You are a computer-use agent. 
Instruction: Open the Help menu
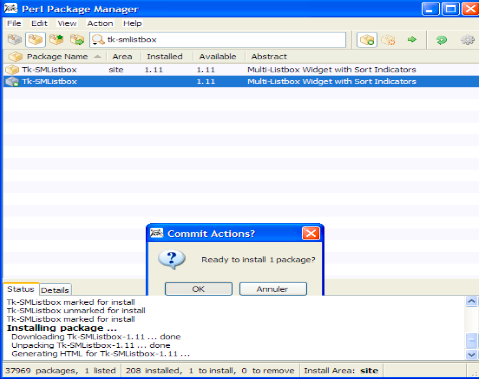tap(132, 23)
